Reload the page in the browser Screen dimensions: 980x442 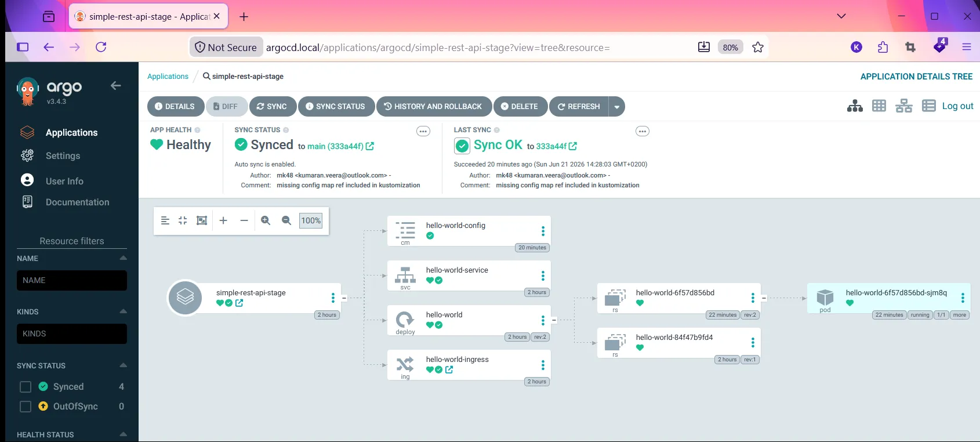point(101,47)
